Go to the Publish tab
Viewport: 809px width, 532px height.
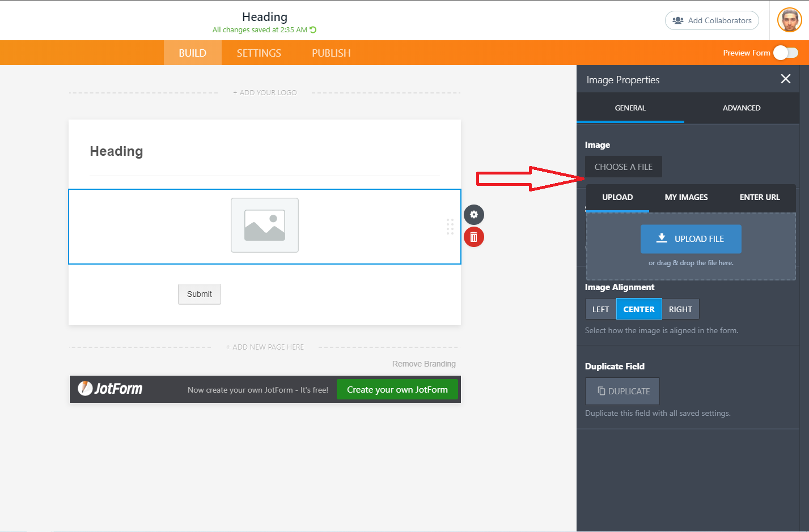pos(331,53)
